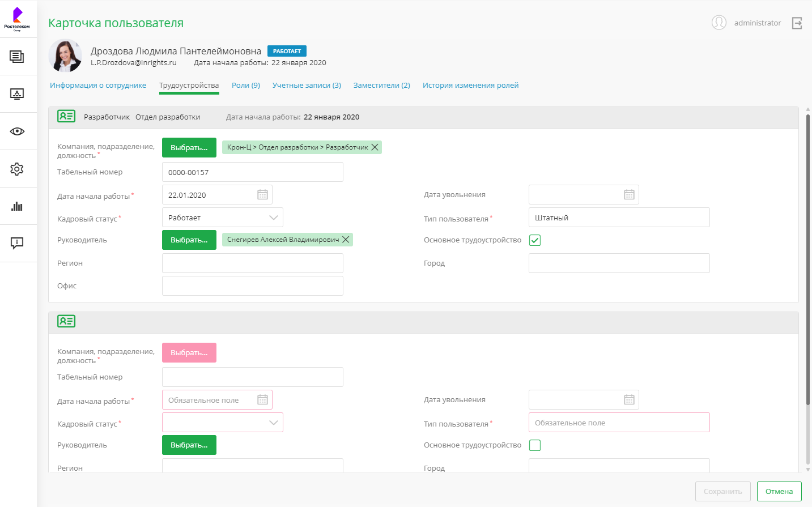Check Основное трудоустройство in the second employment
The width and height of the screenshot is (812, 507).
tap(535, 445)
